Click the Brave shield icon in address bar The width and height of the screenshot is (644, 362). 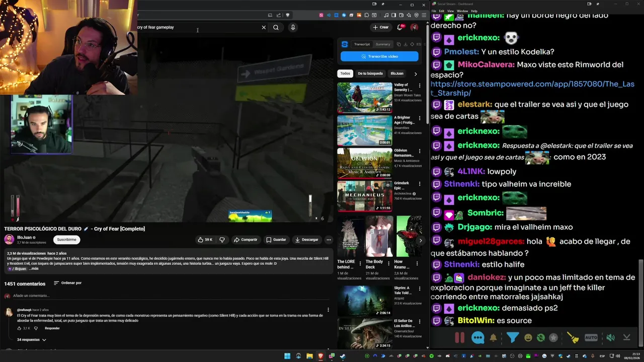pos(288,15)
